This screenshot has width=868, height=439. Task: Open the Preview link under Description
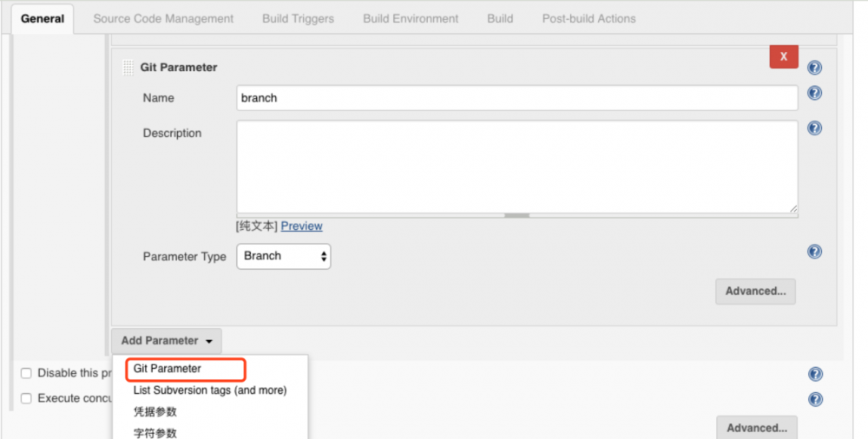pyautogui.click(x=302, y=226)
